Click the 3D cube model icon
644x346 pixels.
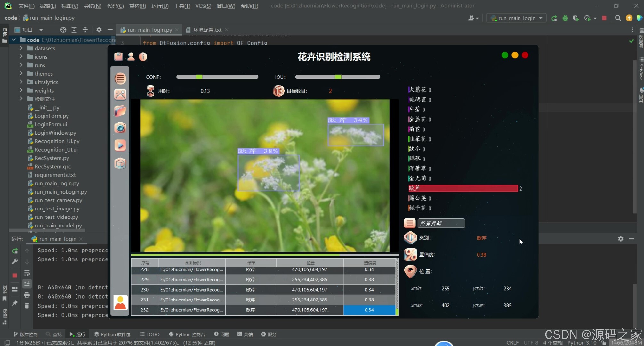pyautogui.click(x=120, y=163)
